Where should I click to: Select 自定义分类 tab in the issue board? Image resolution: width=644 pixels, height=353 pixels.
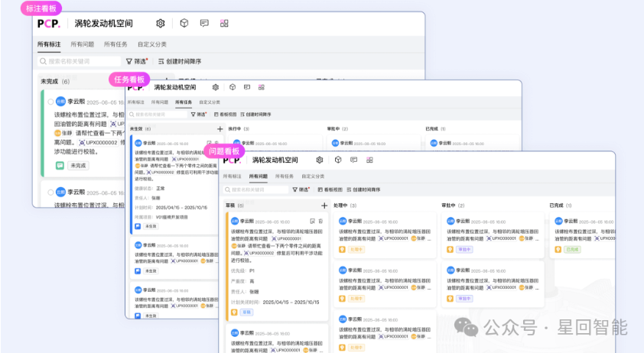tap(316, 176)
